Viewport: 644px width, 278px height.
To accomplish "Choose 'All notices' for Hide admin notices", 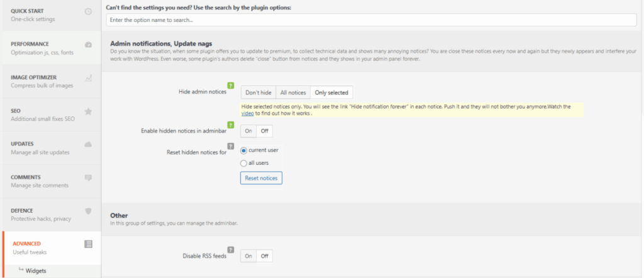I will [x=292, y=92].
